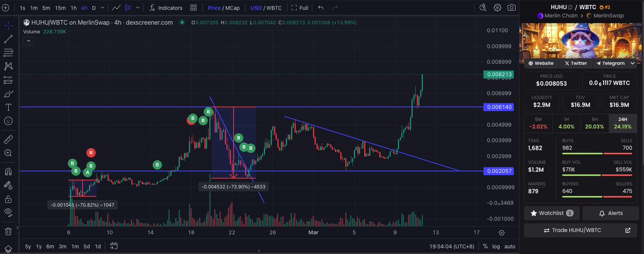This screenshot has height=254, width=644.
Task: Select the Text annotation tool
Action: pos(8,107)
